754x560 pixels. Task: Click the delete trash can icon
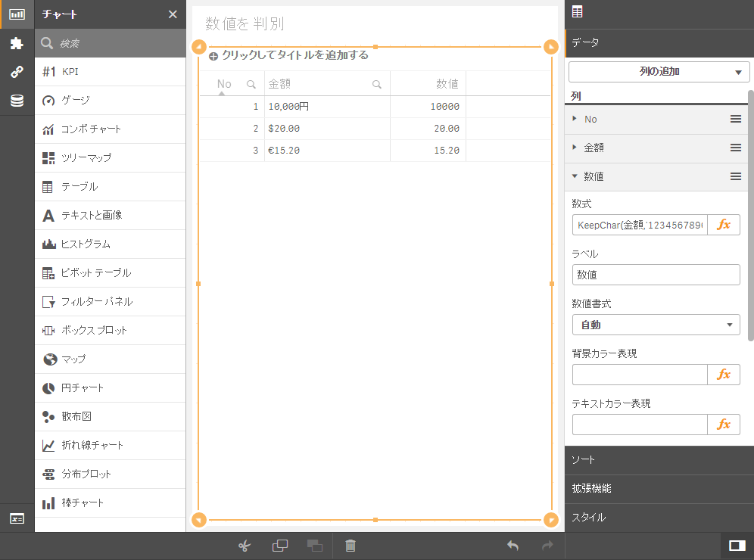tap(351, 546)
